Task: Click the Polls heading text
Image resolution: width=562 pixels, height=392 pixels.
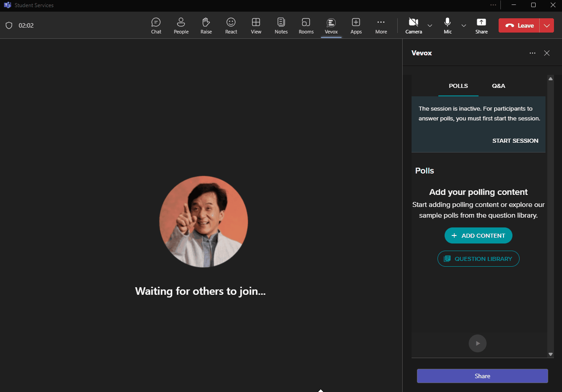Action: click(x=425, y=171)
